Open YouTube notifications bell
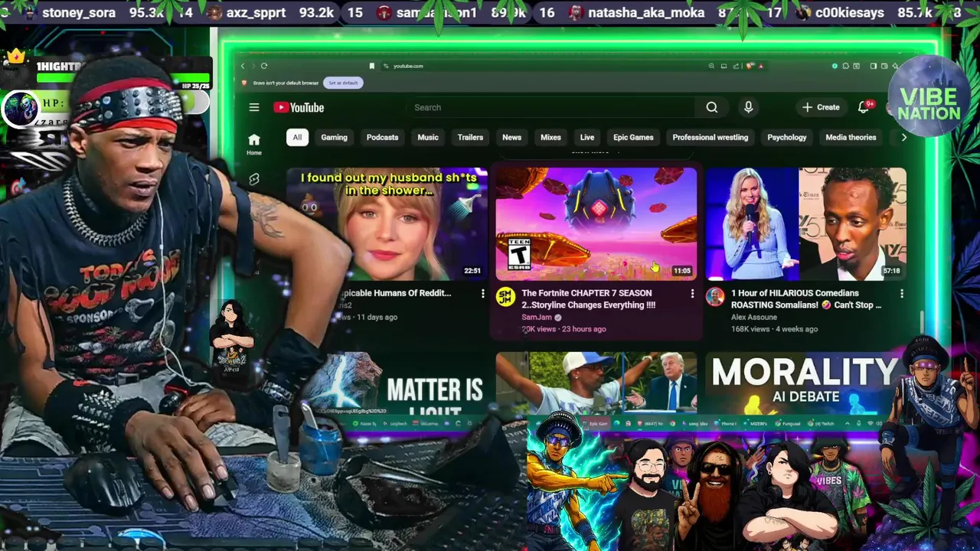The image size is (980, 551). tap(864, 107)
